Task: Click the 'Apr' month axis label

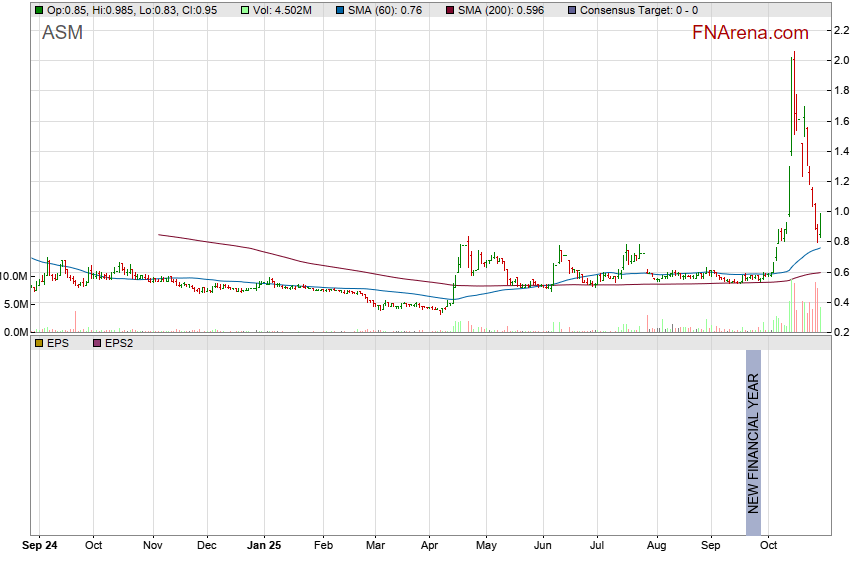Action: [429, 546]
